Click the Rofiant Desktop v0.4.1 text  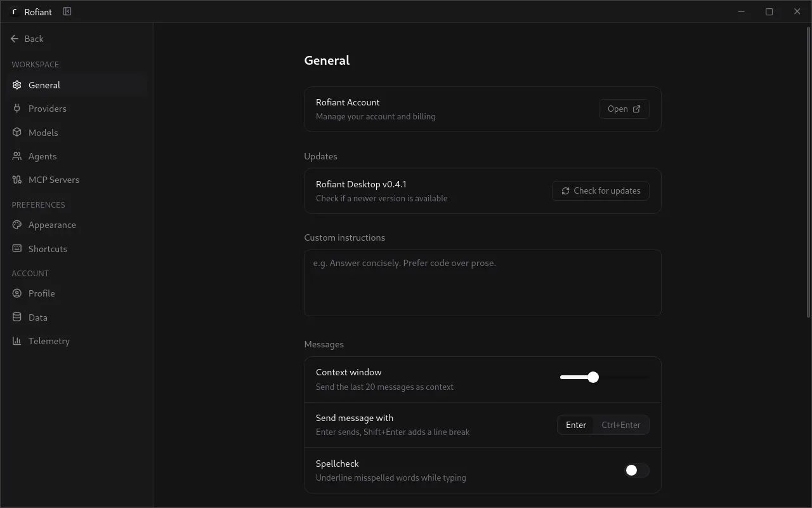[361, 184]
